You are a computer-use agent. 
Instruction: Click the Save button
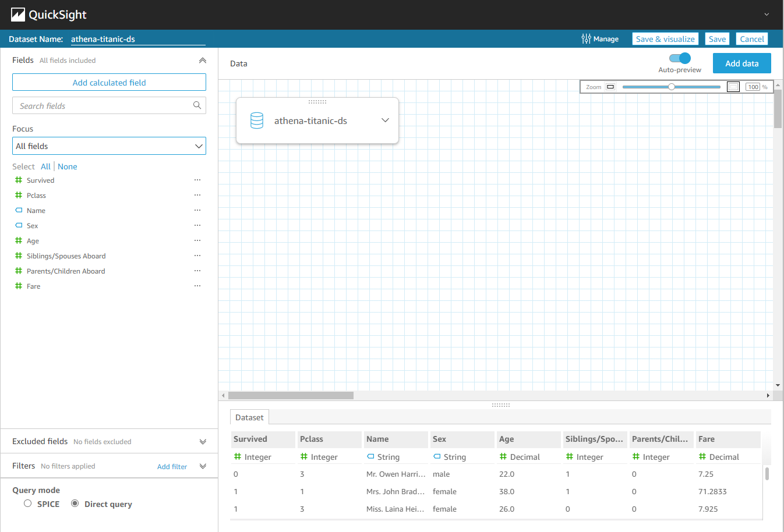coord(717,39)
